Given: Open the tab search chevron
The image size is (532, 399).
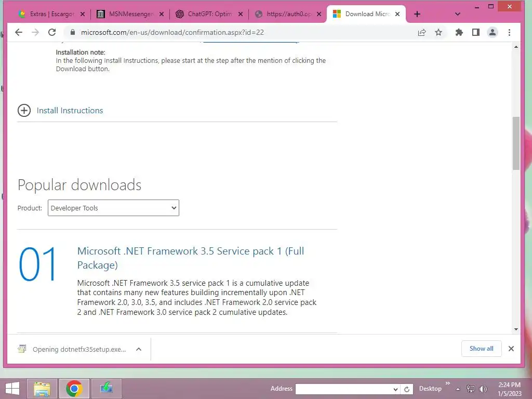Looking at the screenshot, I should click(x=457, y=14).
